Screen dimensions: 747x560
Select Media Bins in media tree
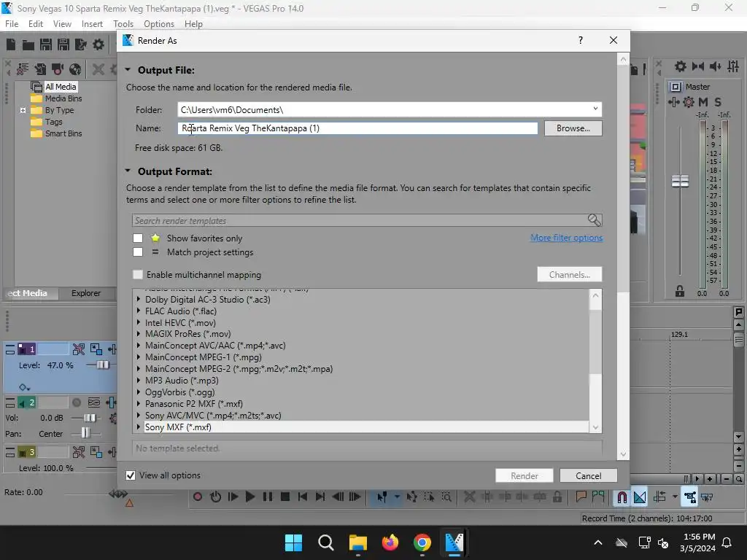(x=63, y=98)
